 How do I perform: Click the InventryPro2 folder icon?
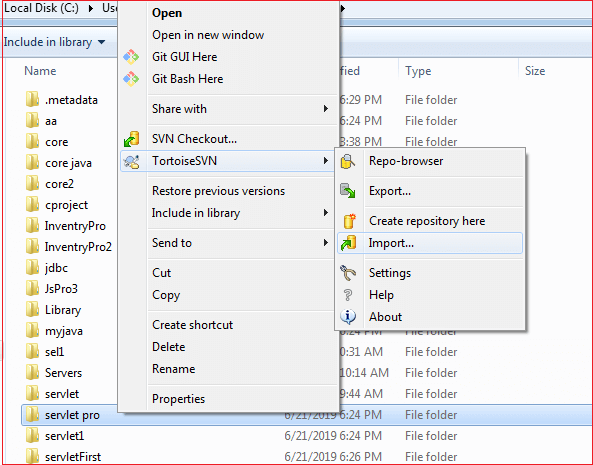pos(32,246)
